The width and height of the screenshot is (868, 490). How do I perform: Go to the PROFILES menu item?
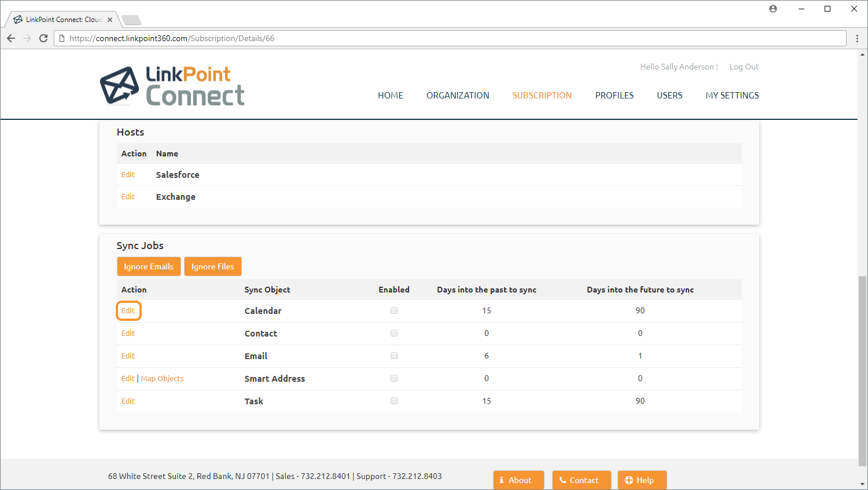tap(614, 96)
